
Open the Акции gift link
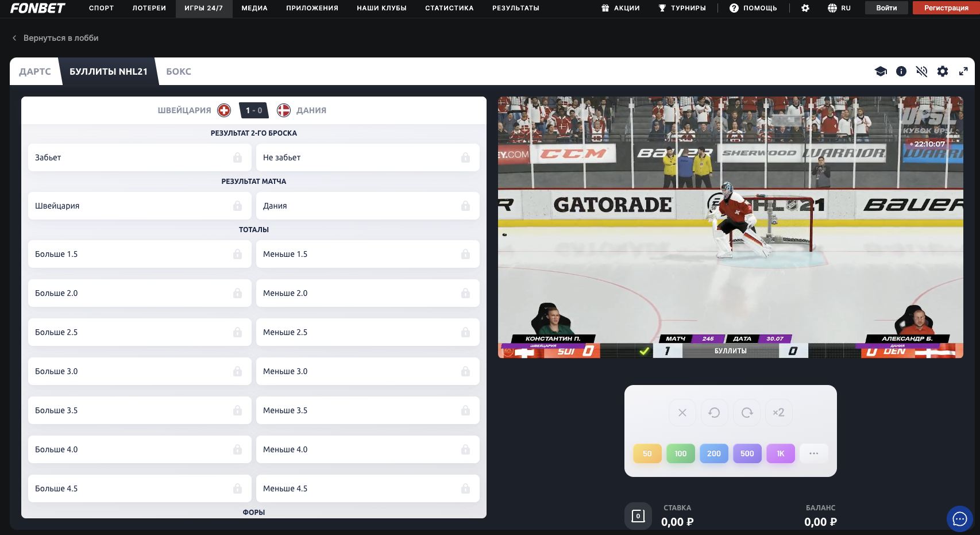(x=620, y=8)
